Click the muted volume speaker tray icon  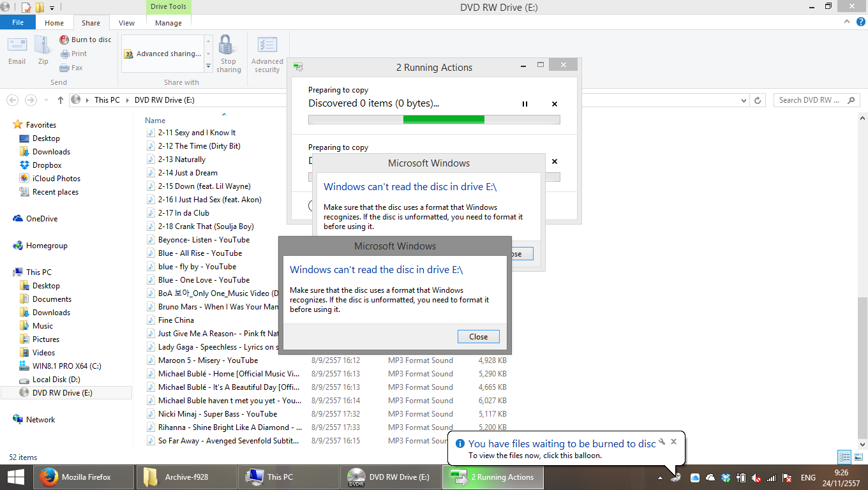pos(756,477)
